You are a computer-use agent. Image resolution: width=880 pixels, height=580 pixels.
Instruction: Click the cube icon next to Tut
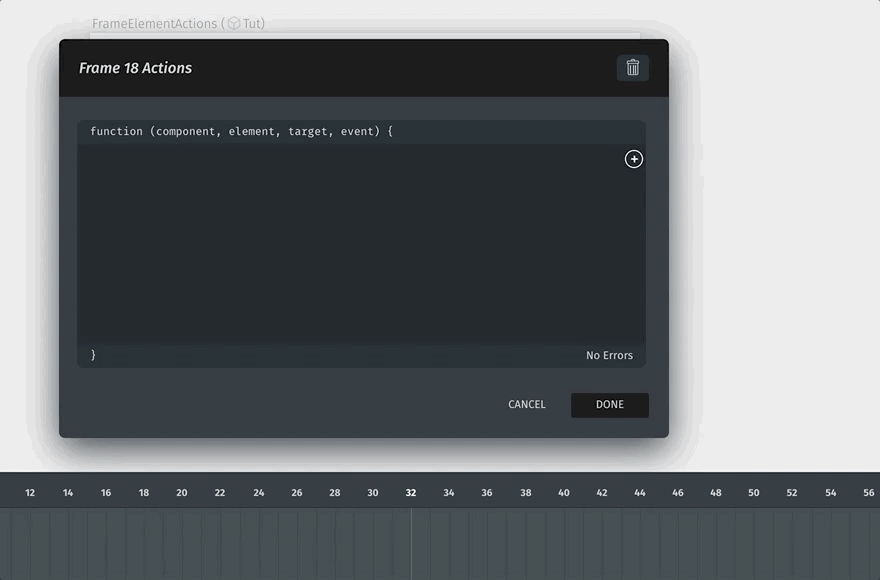[234, 24]
